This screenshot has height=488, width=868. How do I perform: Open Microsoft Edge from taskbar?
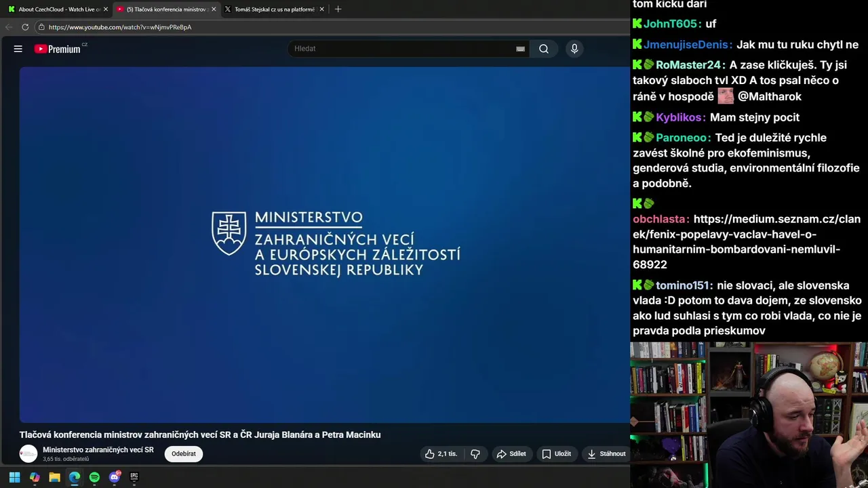75,477
